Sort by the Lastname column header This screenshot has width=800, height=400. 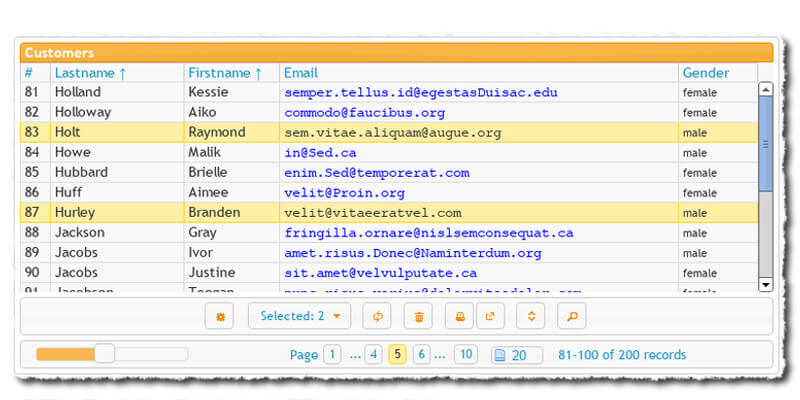(90, 73)
